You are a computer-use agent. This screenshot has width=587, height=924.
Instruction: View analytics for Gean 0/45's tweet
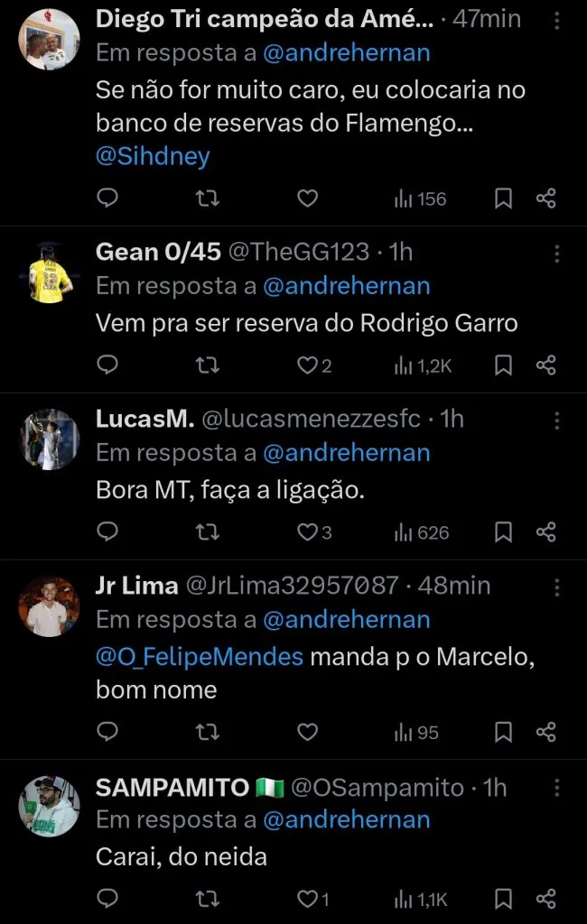(x=421, y=365)
